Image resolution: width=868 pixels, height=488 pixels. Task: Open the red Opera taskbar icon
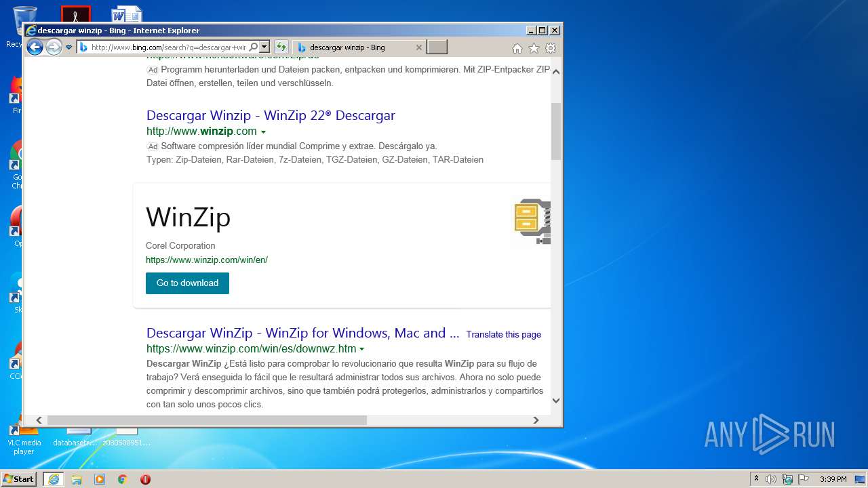[145, 479]
